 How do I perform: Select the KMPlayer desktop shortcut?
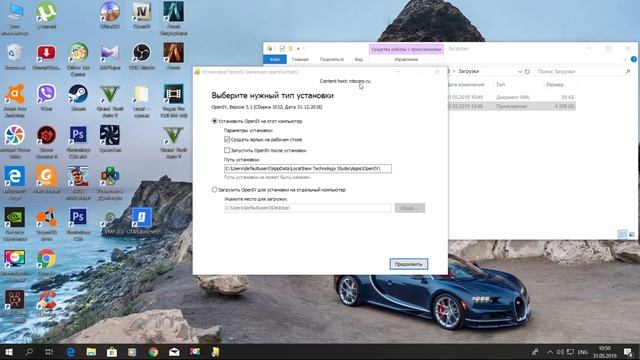110,57
